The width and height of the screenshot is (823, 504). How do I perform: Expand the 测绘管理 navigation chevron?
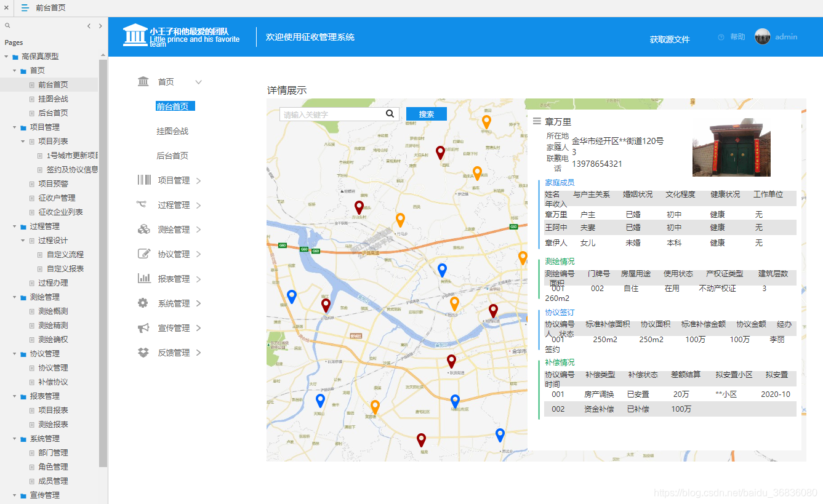pyautogui.click(x=198, y=230)
